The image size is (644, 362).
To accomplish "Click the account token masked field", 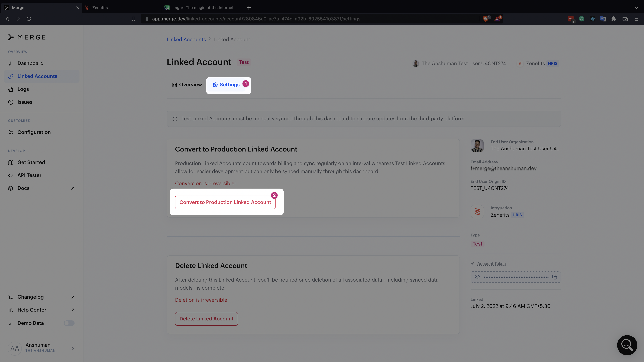I will [x=516, y=277].
